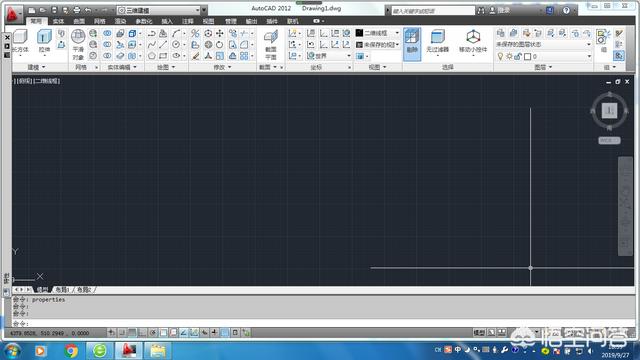Image resolution: width=640 pixels, height=360 pixels.
Task: Select the Rotate tool in Modify panel
Action: [x=220, y=44]
